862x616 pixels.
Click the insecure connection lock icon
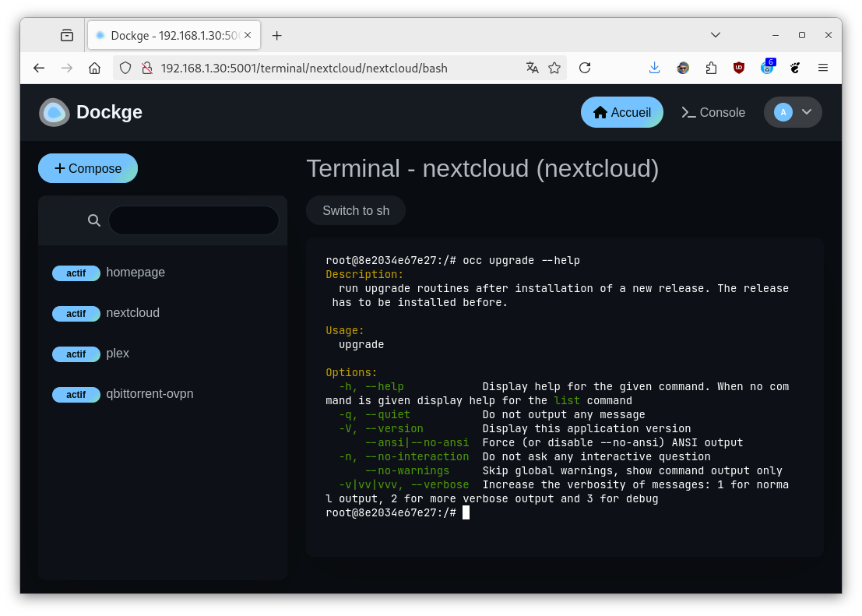click(147, 68)
